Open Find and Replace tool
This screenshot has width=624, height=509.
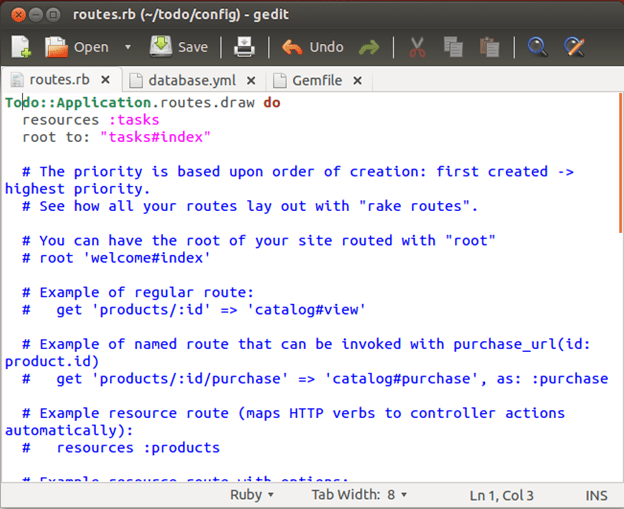574,47
